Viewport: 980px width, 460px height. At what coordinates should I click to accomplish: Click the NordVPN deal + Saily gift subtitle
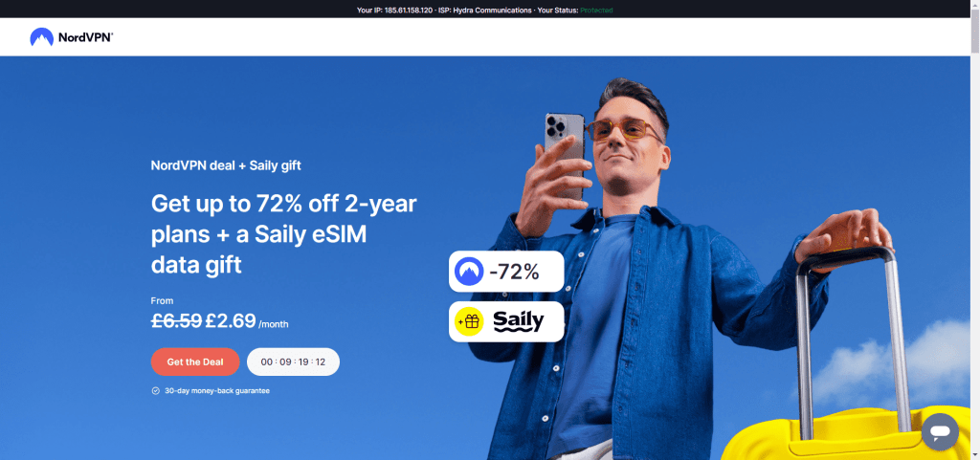point(226,165)
